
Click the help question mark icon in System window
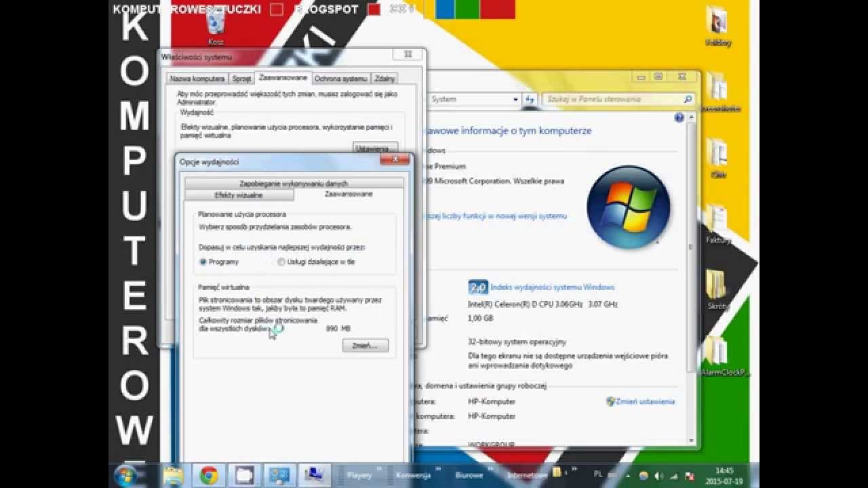point(679,117)
